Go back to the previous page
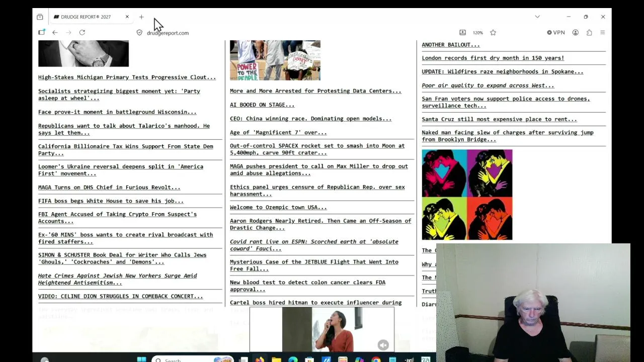Image resolution: width=644 pixels, height=362 pixels. pyautogui.click(x=55, y=33)
